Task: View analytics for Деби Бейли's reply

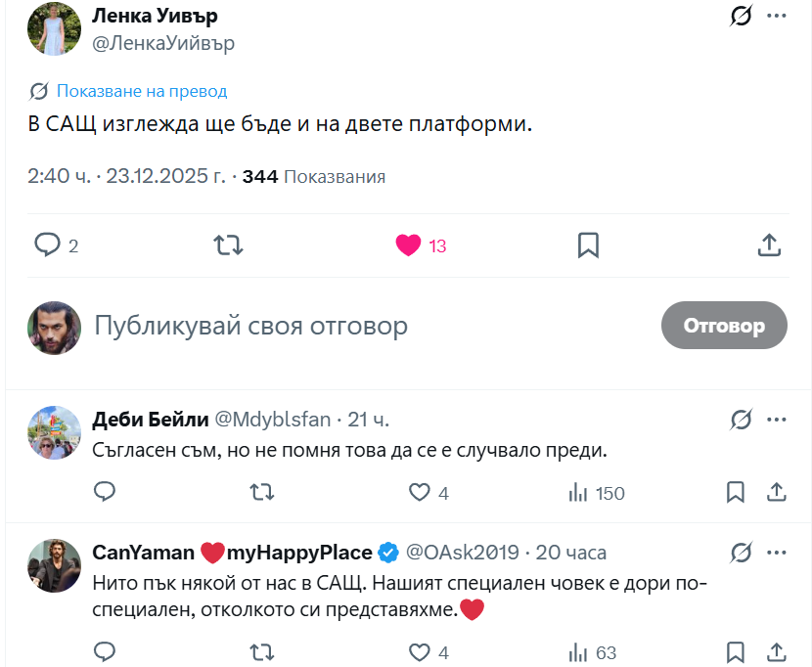Action: click(x=578, y=492)
